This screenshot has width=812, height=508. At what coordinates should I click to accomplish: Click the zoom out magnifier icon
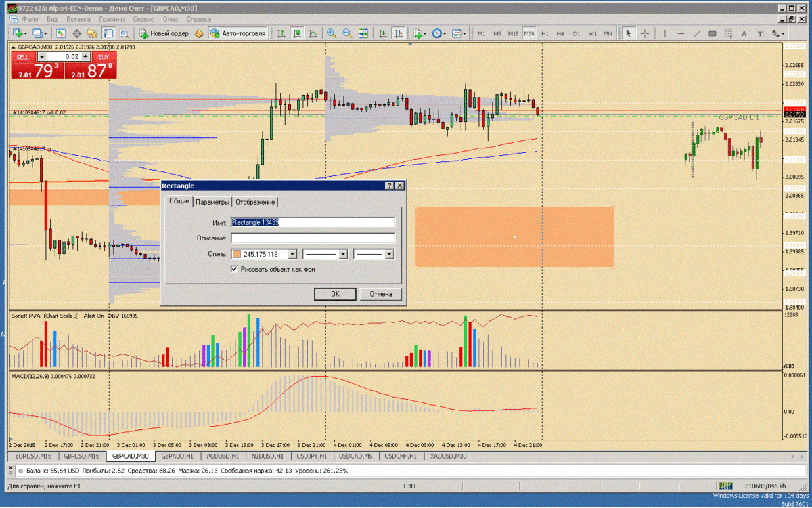[347, 33]
